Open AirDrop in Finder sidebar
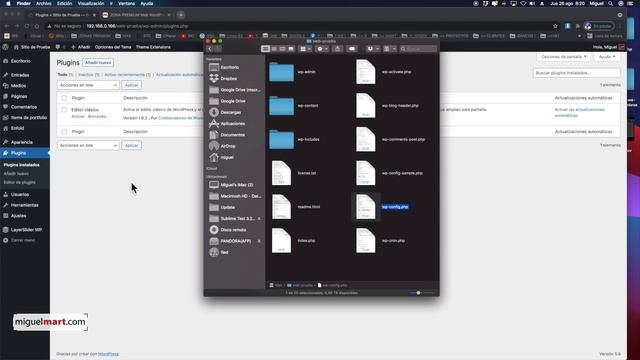The height and width of the screenshot is (360, 640). (x=228, y=146)
